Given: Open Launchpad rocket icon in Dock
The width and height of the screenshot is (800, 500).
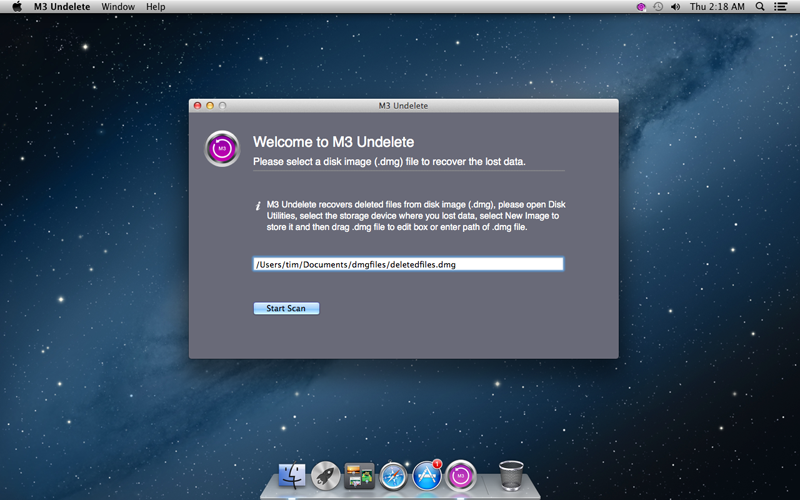Looking at the screenshot, I should [x=326, y=476].
